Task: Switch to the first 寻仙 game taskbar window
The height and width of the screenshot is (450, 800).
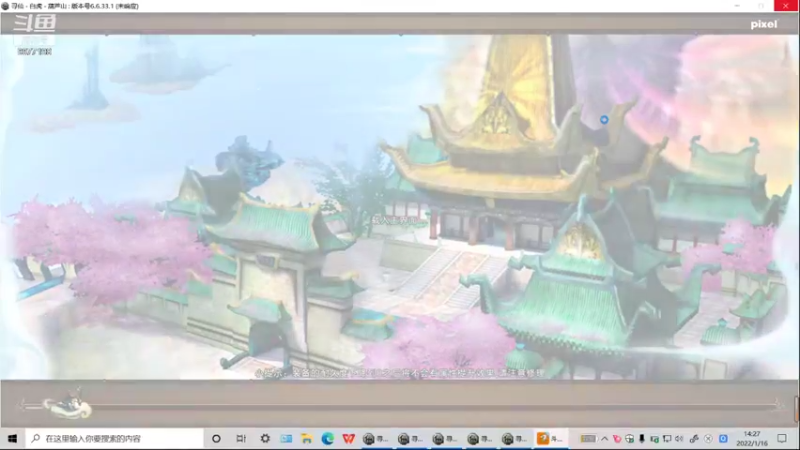Action: [376, 438]
